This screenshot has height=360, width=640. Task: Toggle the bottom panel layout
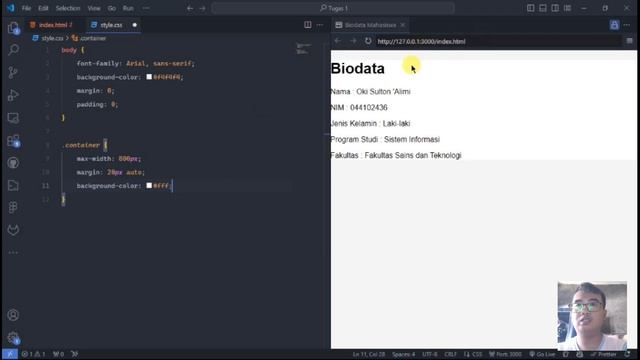(x=542, y=8)
